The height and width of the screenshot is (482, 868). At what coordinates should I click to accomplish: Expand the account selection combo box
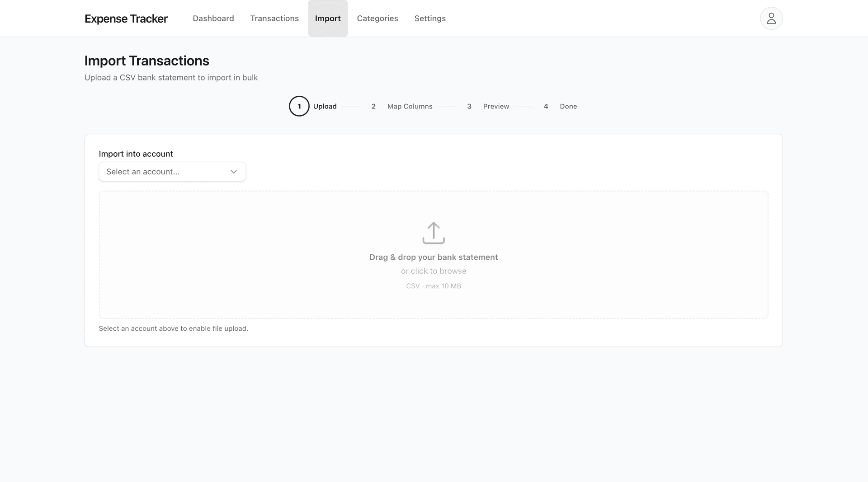(172, 172)
